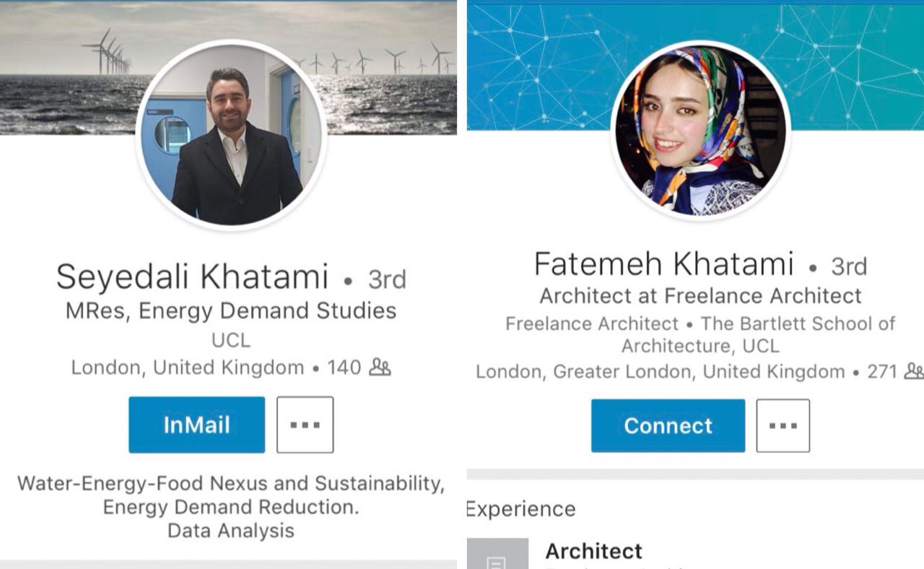Screen dimensions: 924x569
Task: Click the MRes, Energy Demand Studies headline
Action: tap(231, 310)
